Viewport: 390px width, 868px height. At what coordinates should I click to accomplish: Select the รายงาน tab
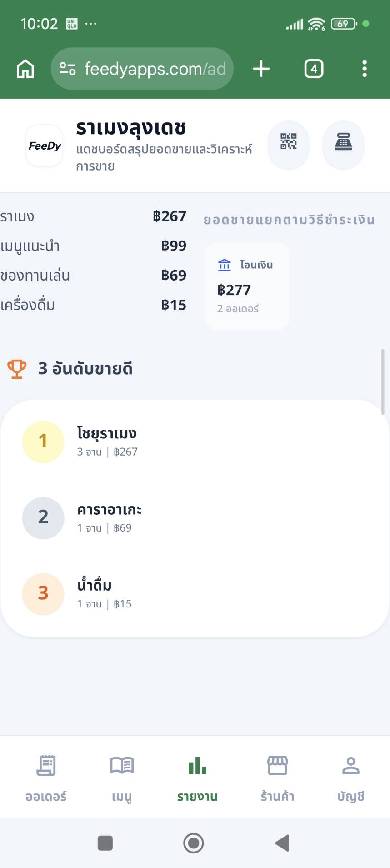pyautogui.click(x=197, y=777)
